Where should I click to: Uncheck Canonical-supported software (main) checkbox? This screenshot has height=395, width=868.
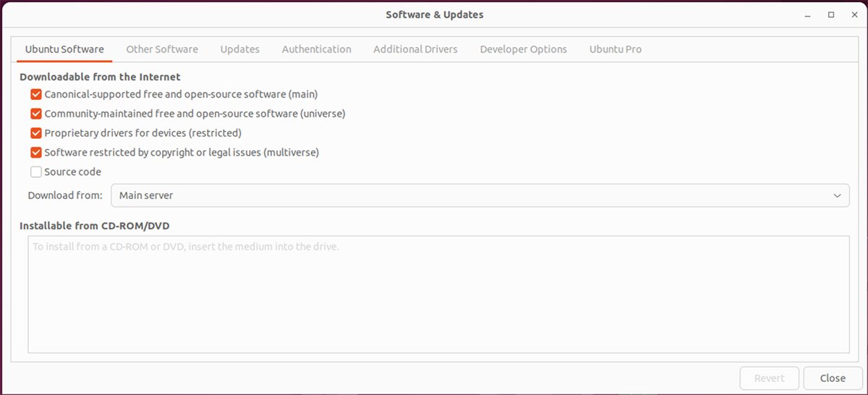click(36, 94)
